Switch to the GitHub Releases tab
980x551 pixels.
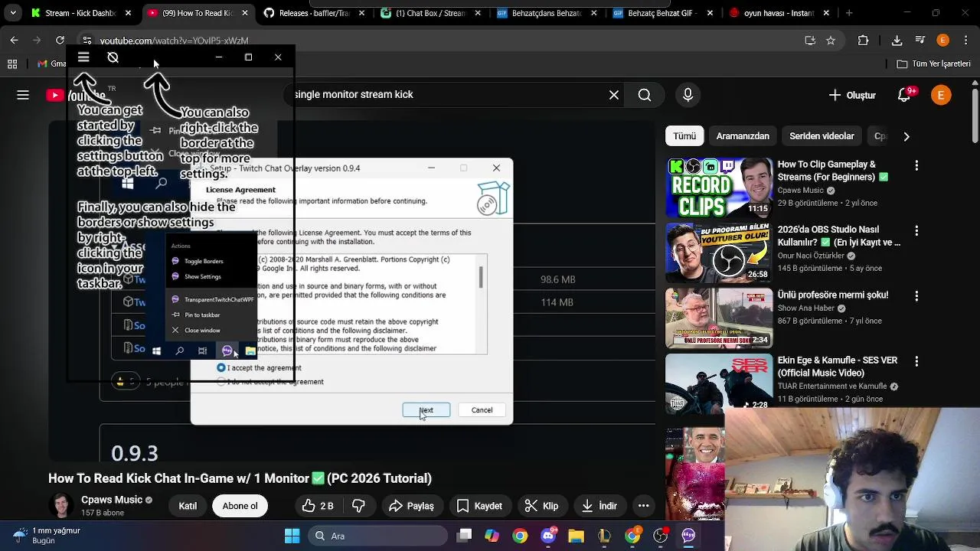click(314, 13)
